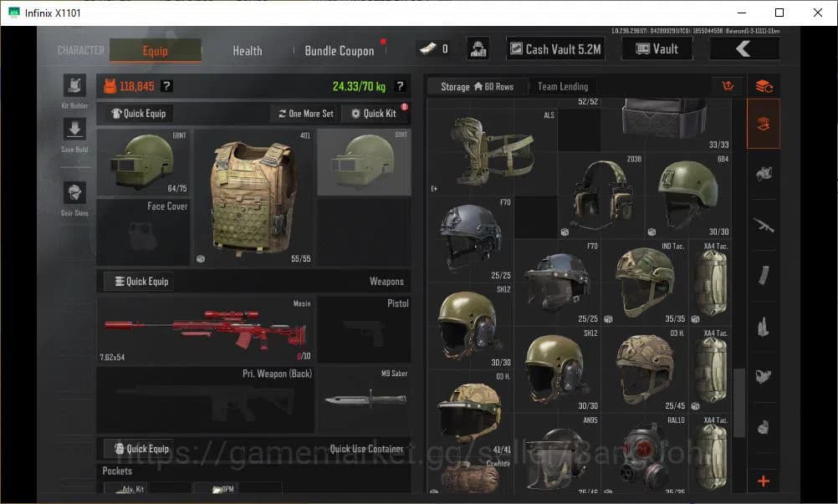Open the Bundle Coupon tab
Viewport: 838px width, 504px height.
[339, 51]
